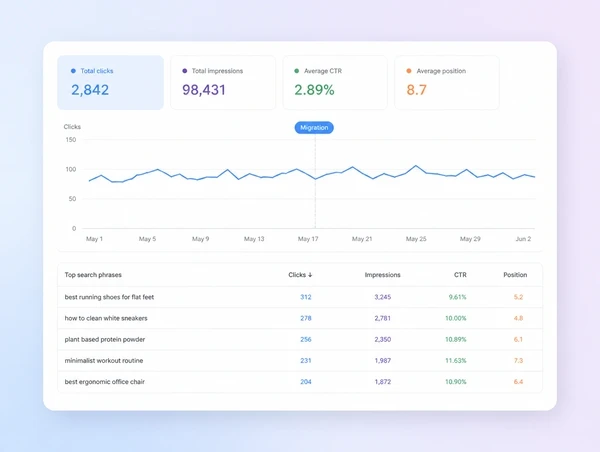Viewport: 600px width, 452px height.
Task: Click the Migration marker on the chart
Action: coord(314,128)
